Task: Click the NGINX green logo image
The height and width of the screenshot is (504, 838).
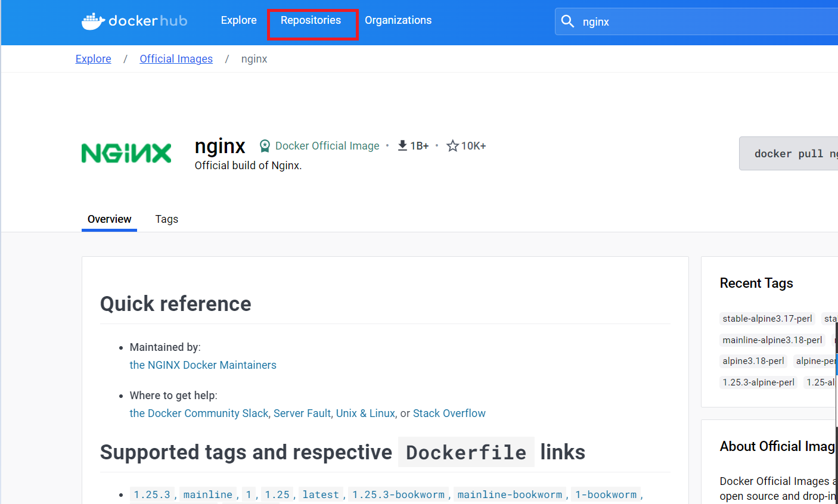Action: (x=126, y=153)
